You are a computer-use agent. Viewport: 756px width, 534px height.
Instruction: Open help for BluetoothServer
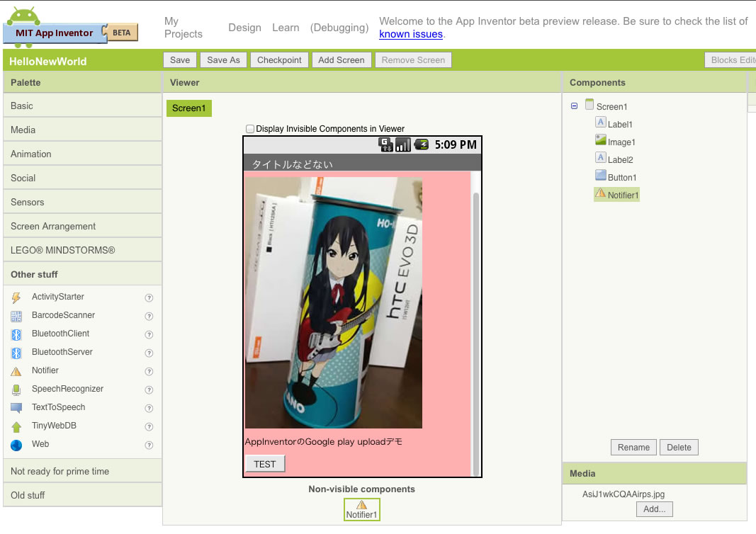coord(149,353)
